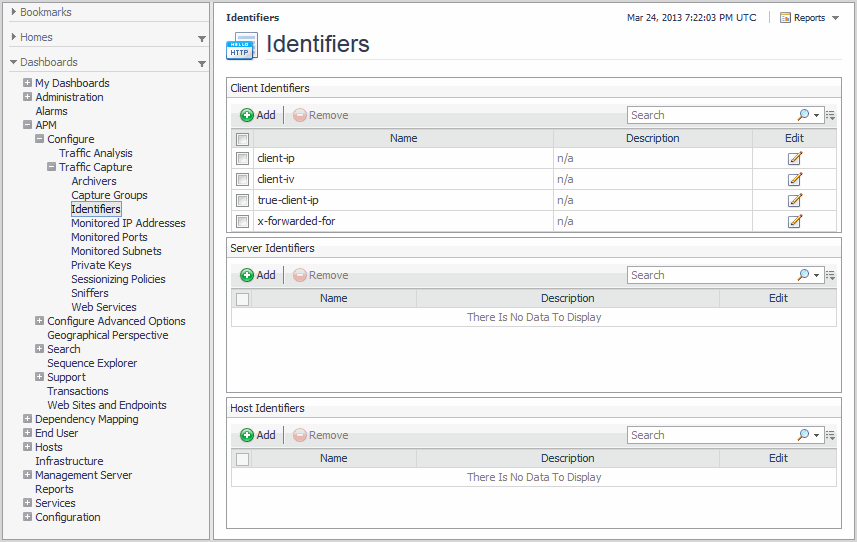857x542 pixels.
Task: Collapse the Traffic Capture tree node
Action: coord(52,167)
